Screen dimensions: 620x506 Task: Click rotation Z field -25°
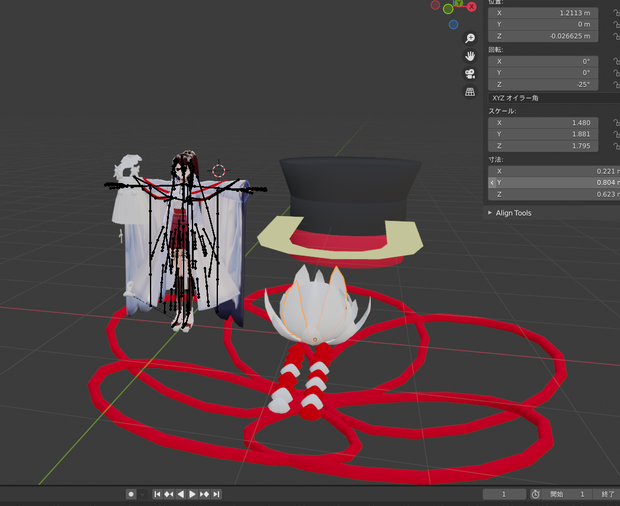tap(543, 84)
